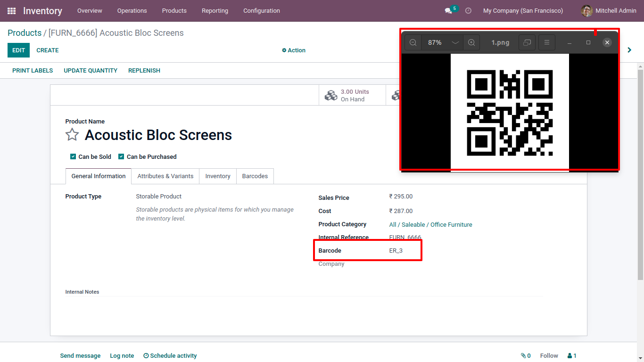Click the REPLENISH button
The height and width of the screenshot is (362, 644).
(144, 71)
